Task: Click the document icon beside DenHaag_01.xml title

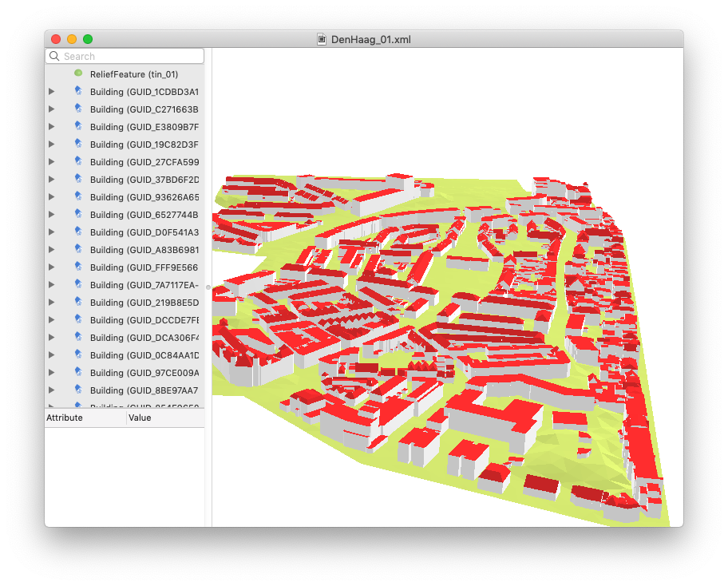Action: point(322,39)
